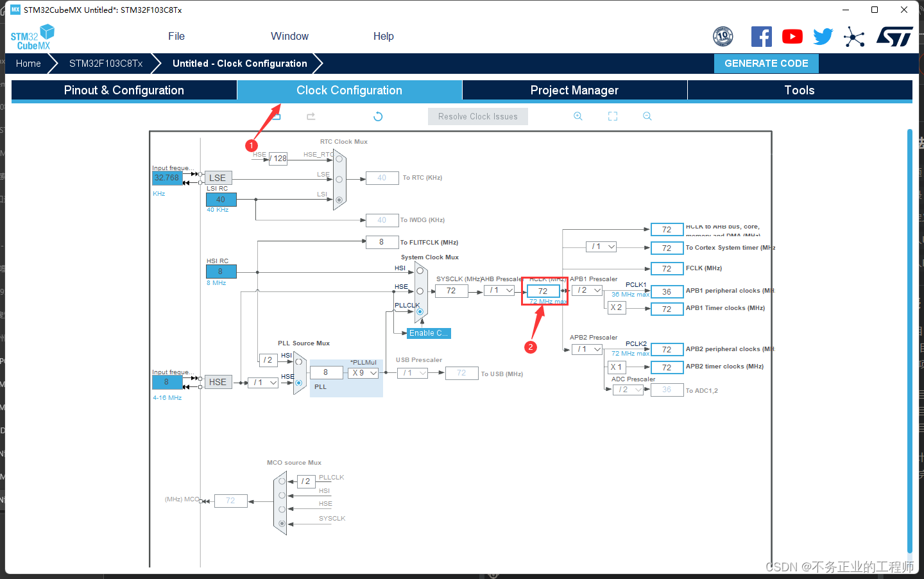Click the redo arrow icon in clock toolbar
924x579 pixels.
[311, 116]
